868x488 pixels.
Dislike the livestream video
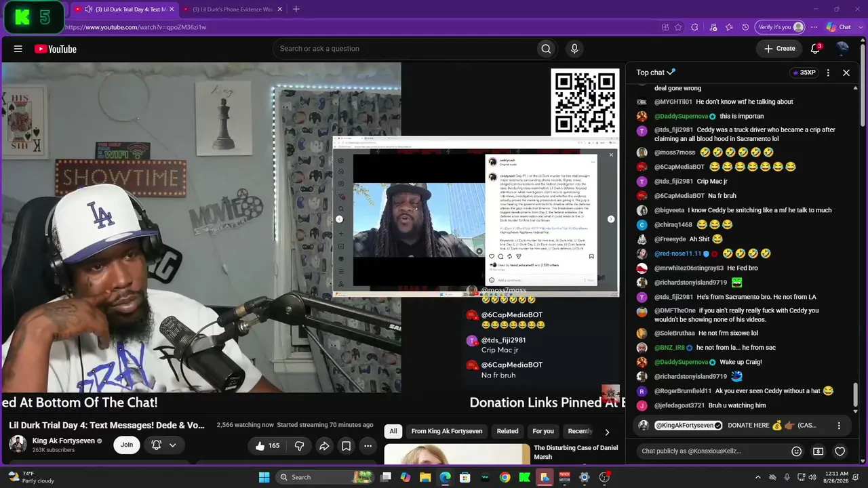tap(299, 445)
